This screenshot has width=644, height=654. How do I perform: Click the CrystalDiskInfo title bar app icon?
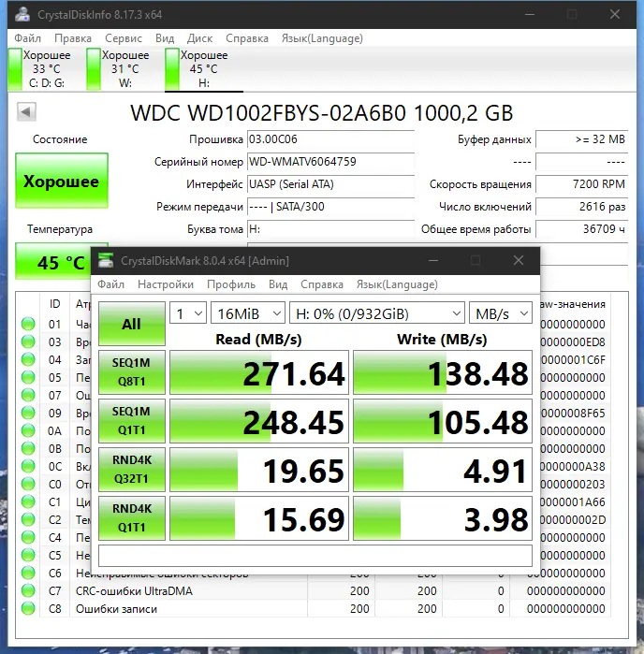(x=22, y=14)
